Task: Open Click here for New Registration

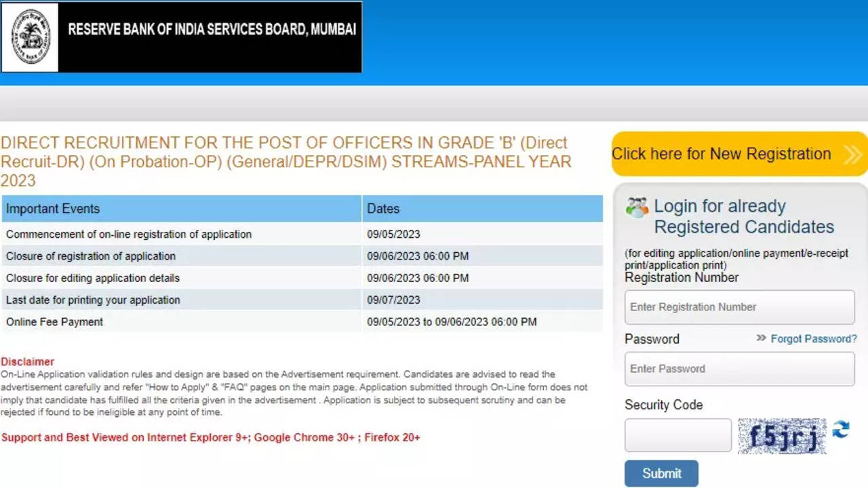Action: point(722,154)
